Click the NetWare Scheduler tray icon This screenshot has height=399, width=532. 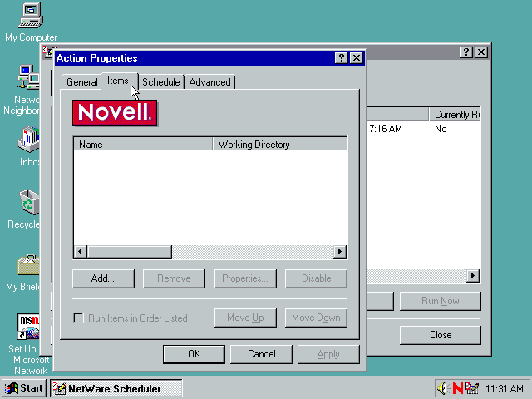pos(471,388)
